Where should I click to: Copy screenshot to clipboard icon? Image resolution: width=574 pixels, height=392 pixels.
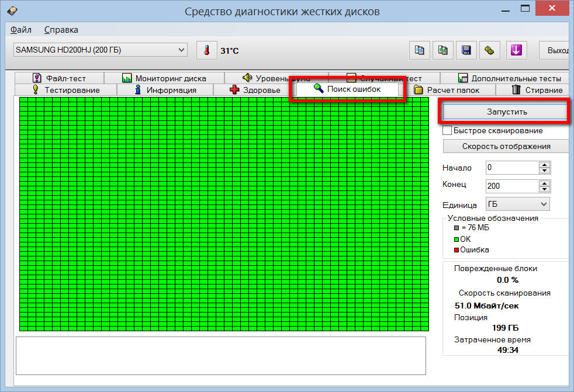point(443,50)
